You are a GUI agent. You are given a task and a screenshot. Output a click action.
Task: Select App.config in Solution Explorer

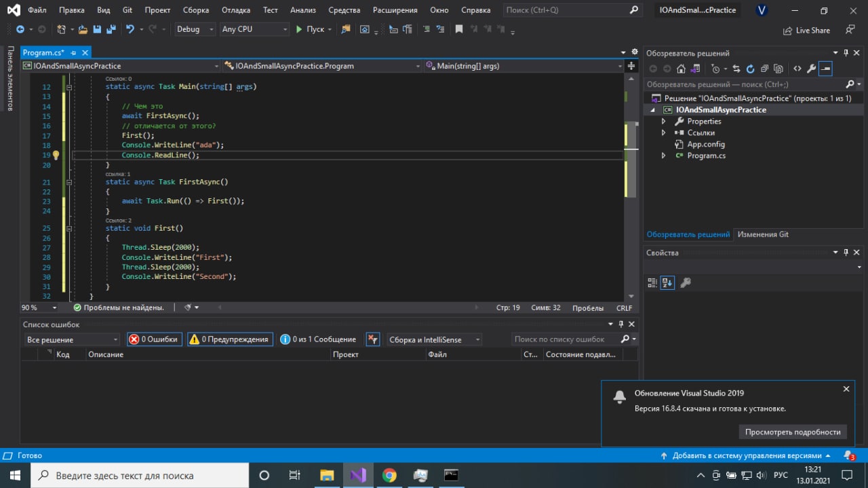coord(706,145)
